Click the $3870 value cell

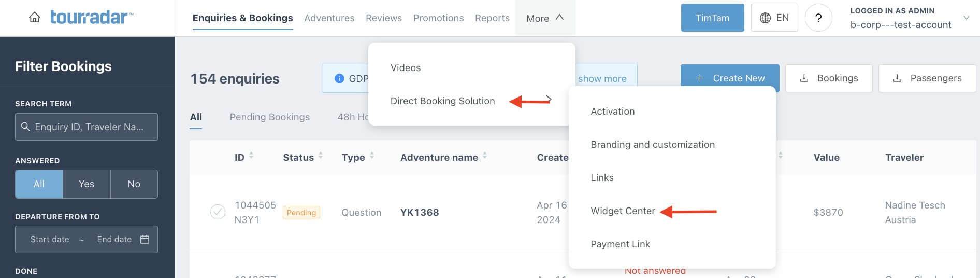pyautogui.click(x=828, y=213)
